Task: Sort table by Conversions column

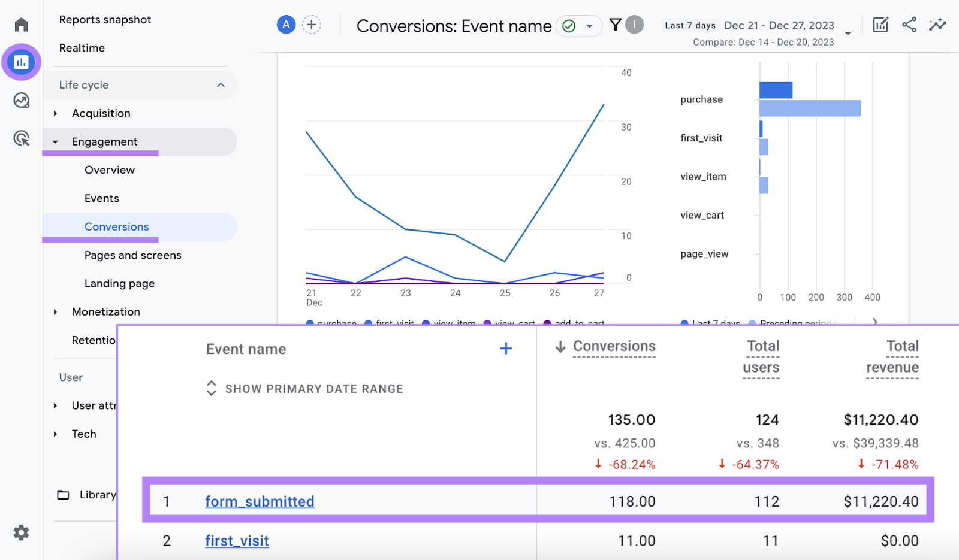Action: pyautogui.click(x=613, y=346)
